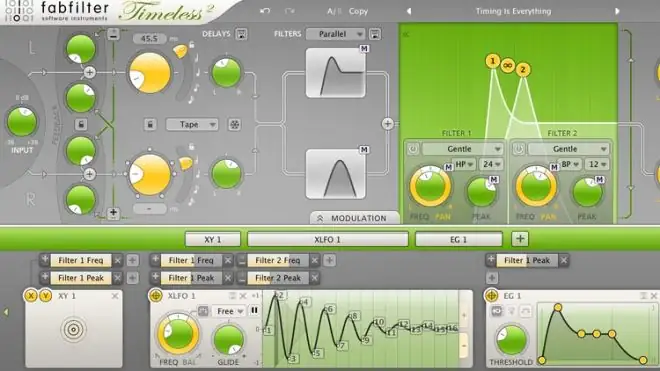The image size is (660, 371).
Task: Select the XLFO 1 modulation tab
Action: point(327,239)
